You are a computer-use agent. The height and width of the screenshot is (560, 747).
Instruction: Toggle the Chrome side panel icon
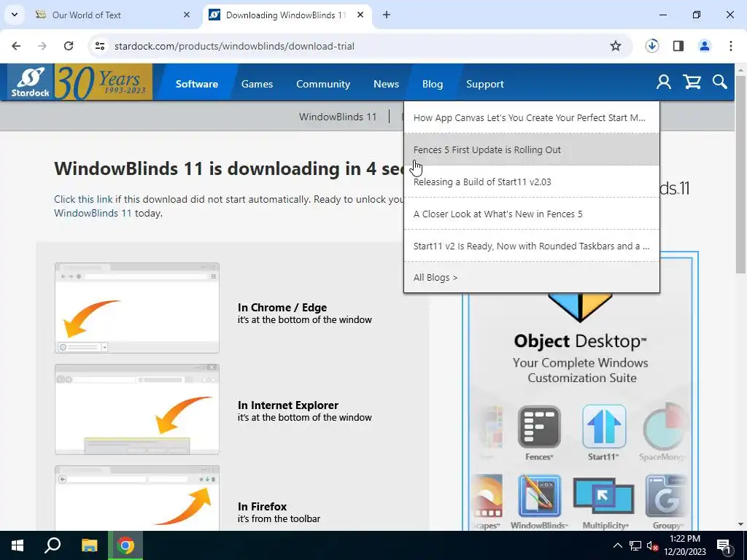(x=678, y=46)
